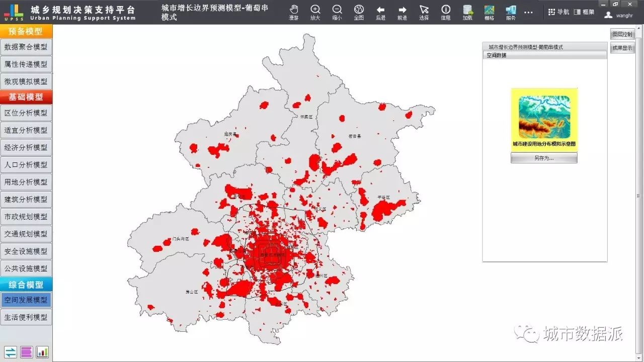
Task: Click 门头沟区 label on map
Action: point(180,239)
